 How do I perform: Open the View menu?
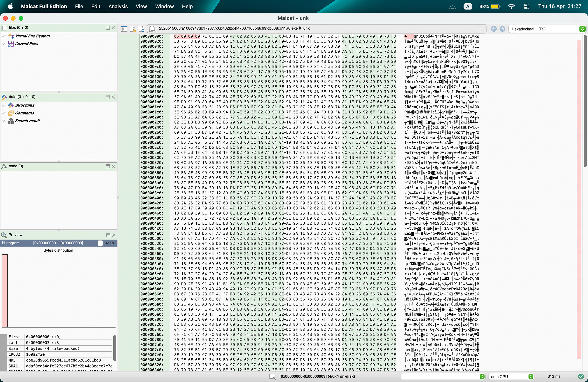click(x=141, y=6)
